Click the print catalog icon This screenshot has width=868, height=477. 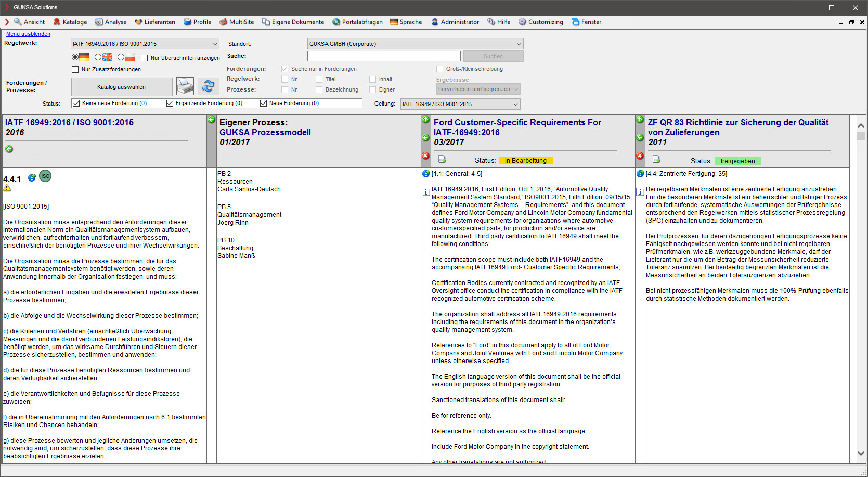(185, 86)
